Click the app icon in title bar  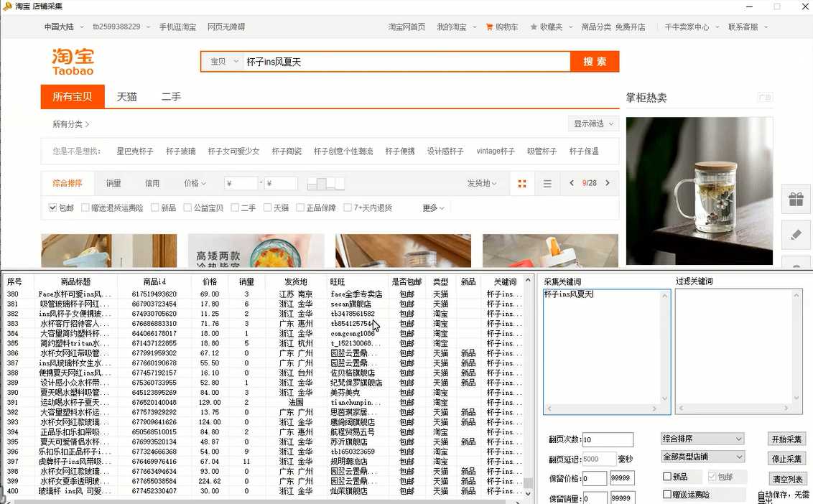click(7, 6)
